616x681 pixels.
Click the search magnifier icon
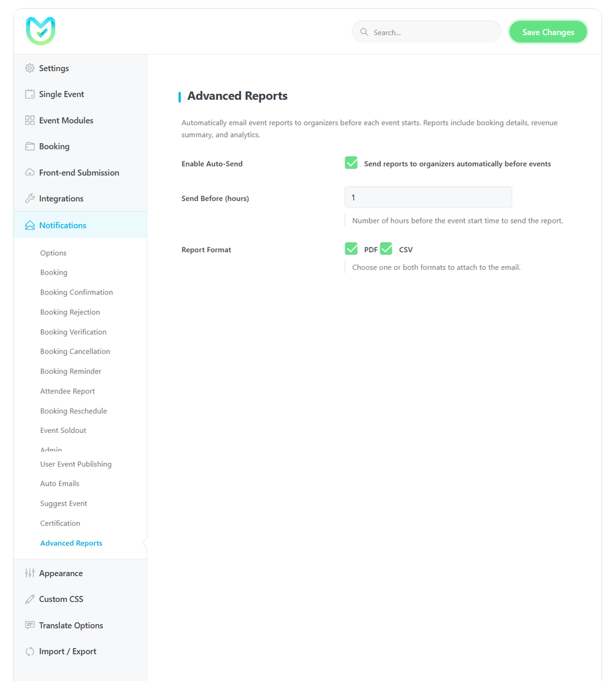click(x=363, y=32)
